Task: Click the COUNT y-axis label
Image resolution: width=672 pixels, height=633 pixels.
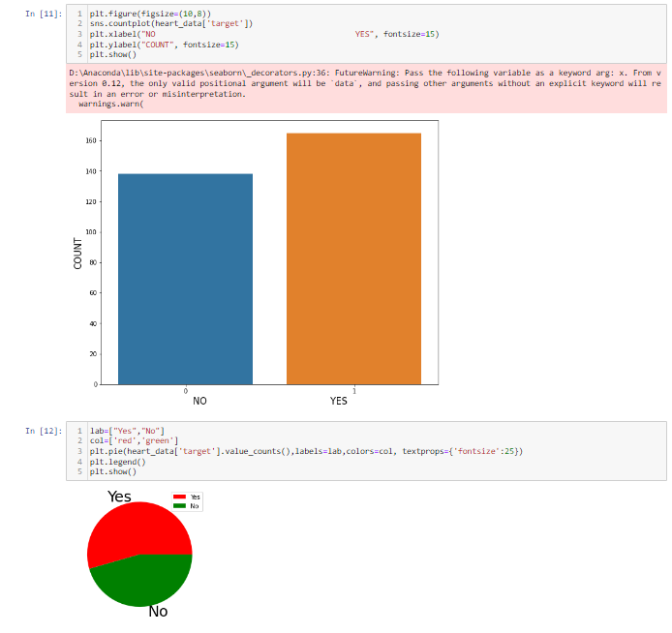Action: [x=77, y=254]
